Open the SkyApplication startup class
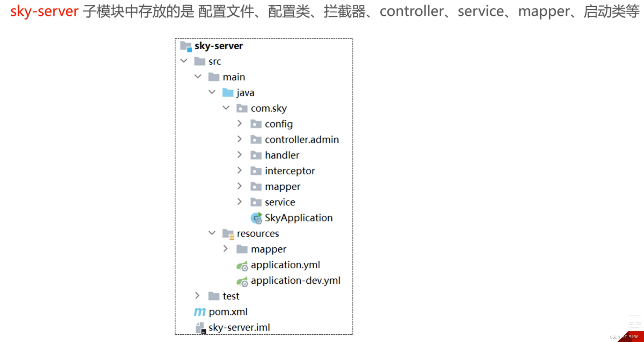Image resolution: width=644 pixels, height=342 pixels. [x=299, y=218]
